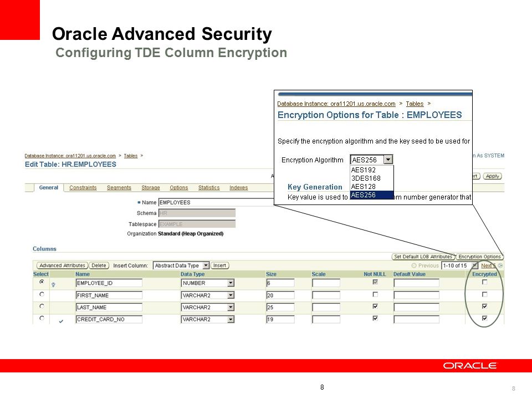The height and width of the screenshot is (399, 532).
Task: Open the Encryption Algorithm dropdown arrow
Action: 388,160
